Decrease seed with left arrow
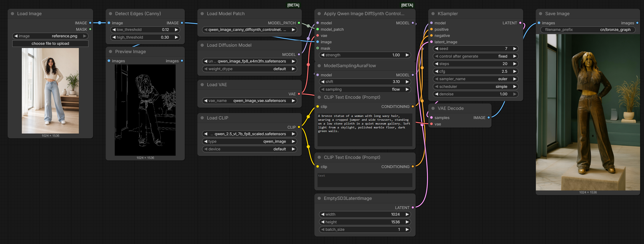This screenshot has width=644, height=244. click(437, 49)
